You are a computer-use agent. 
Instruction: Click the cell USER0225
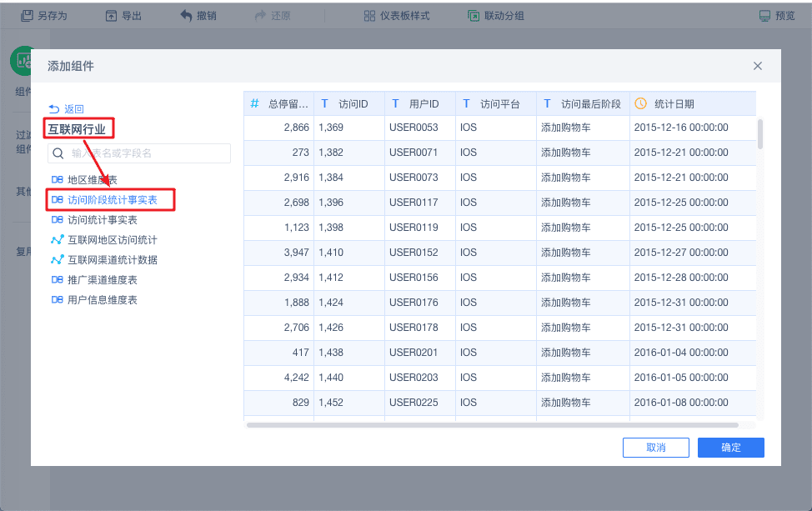click(414, 403)
